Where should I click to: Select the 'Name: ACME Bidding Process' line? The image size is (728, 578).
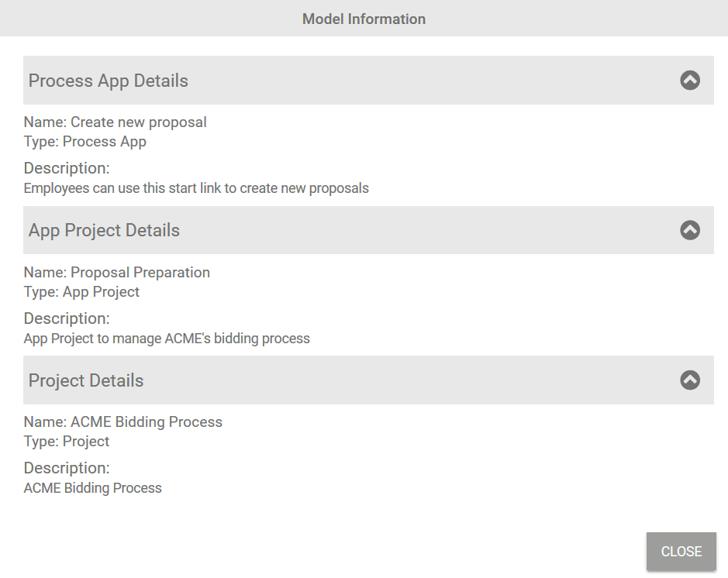(x=123, y=422)
